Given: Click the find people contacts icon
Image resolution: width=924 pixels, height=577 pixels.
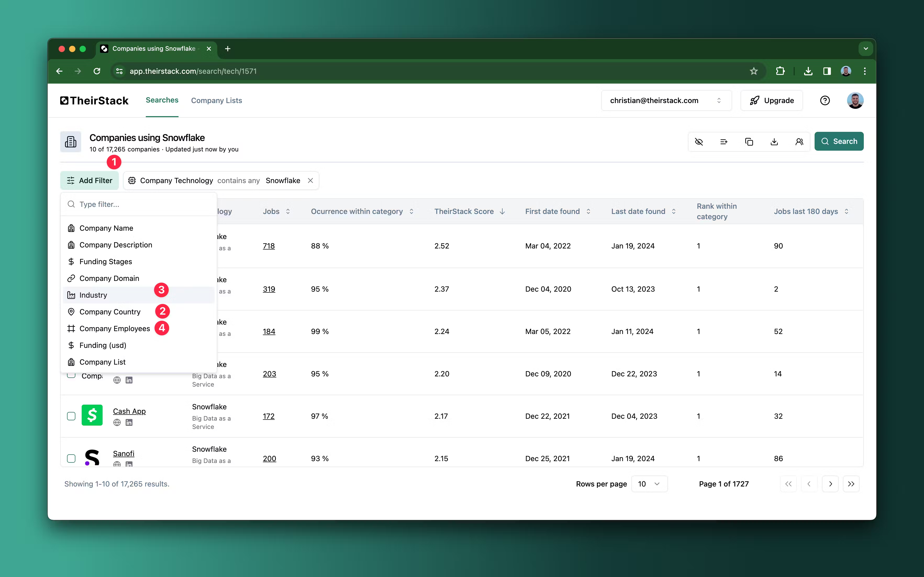Looking at the screenshot, I should [x=799, y=142].
